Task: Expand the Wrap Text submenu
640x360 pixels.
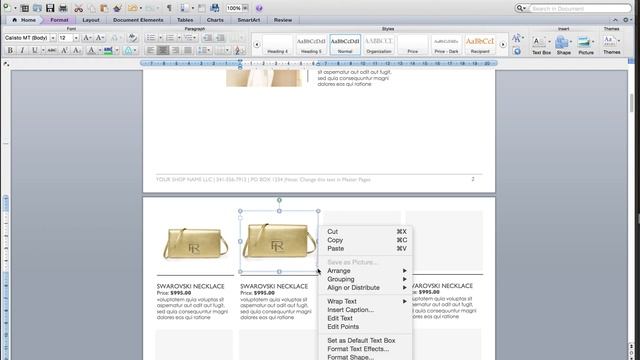Action: [366, 301]
